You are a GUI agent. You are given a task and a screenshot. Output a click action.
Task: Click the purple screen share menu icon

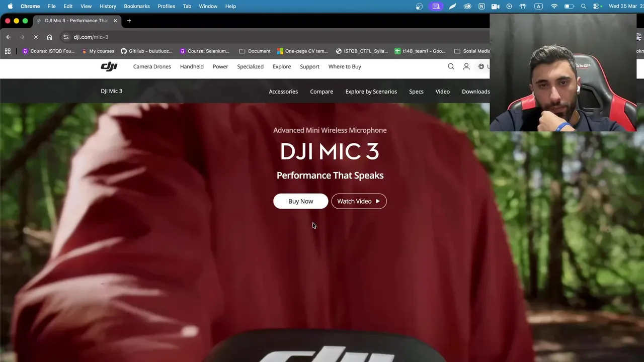click(436, 6)
